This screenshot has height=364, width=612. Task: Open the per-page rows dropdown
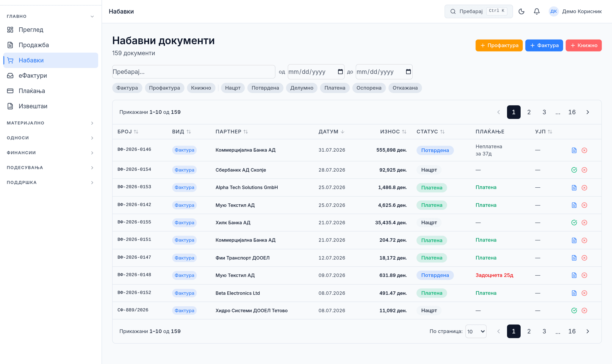476,331
